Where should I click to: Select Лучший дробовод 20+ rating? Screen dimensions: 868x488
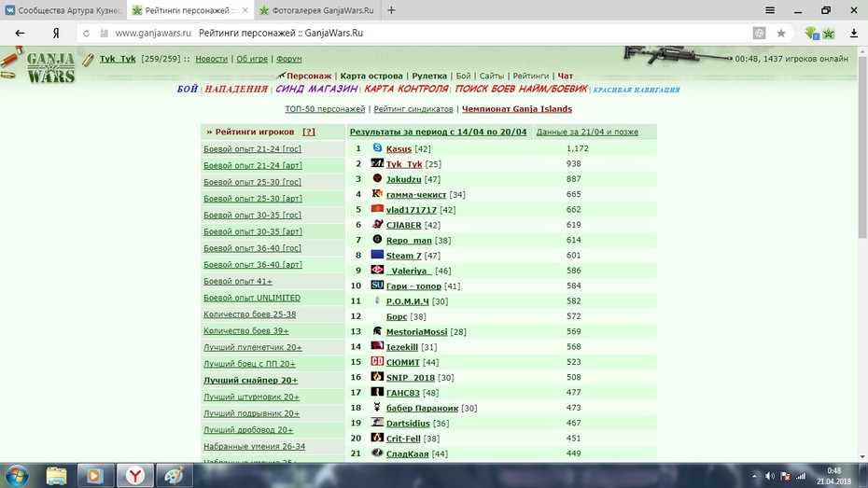tap(248, 430)
